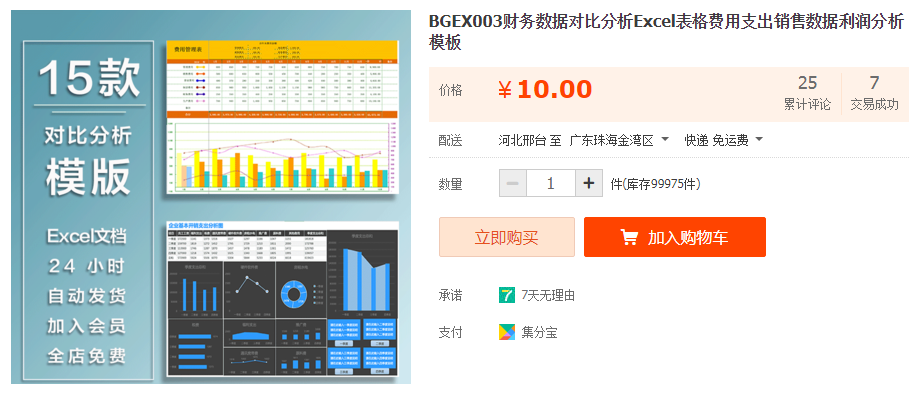Increase quantity with the plus button
The image size is (920, 407).
coord(589,184)
